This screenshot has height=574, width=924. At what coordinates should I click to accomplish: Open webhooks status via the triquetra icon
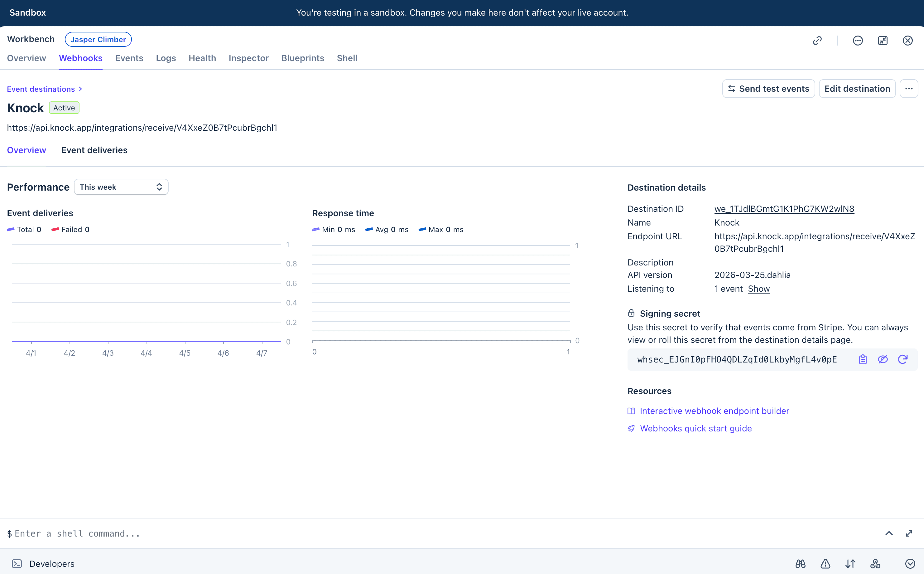point(875,564)
